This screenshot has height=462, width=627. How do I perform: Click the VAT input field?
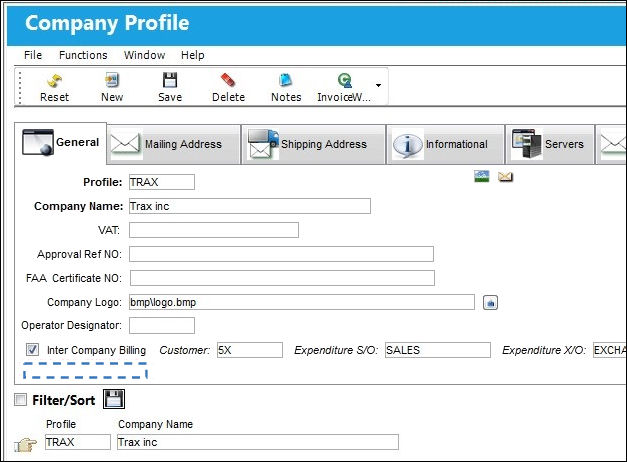point(214,230)
